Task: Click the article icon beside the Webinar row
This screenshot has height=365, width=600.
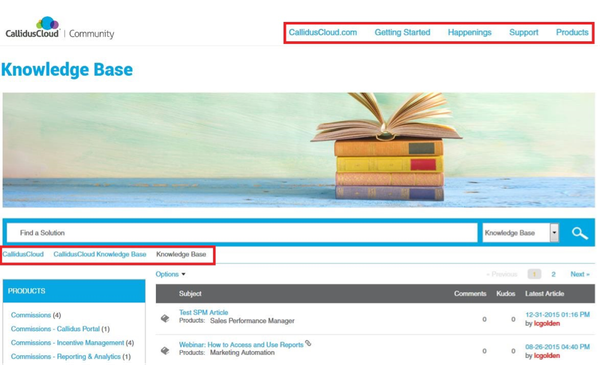Action: [165, 350]
